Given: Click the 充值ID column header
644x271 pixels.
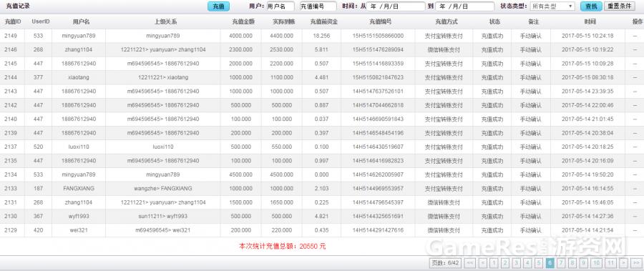Looking at the screenshot, I should tap(13, 21).
